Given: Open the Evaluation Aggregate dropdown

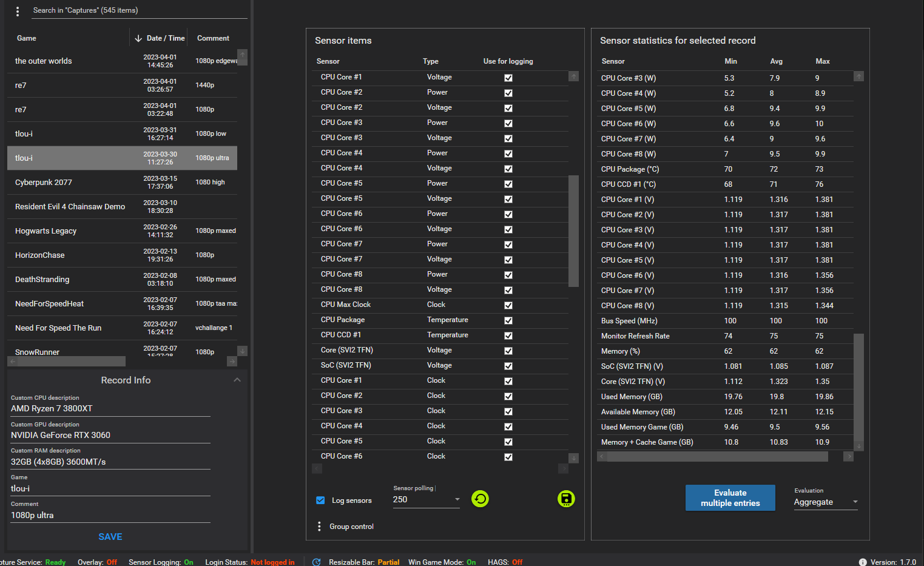Looking at the screenshot, I should (826, 502).
